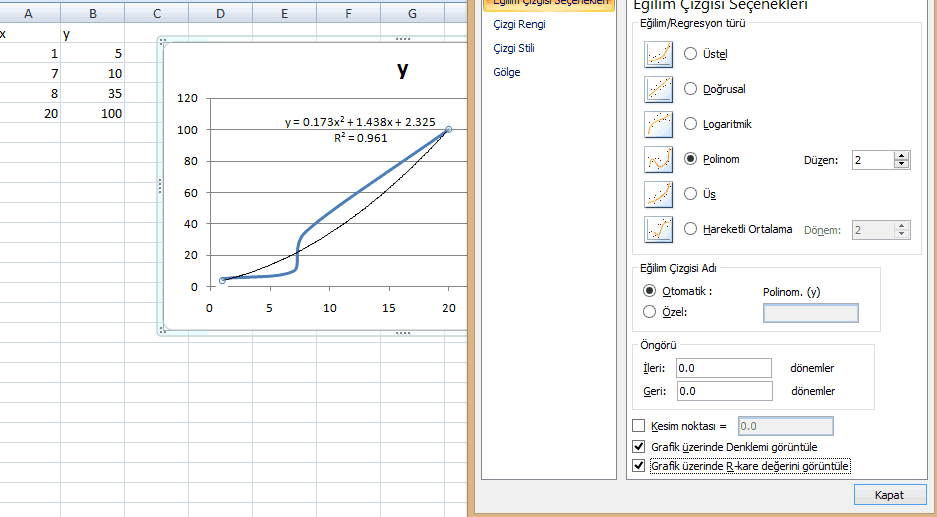Screen dimensions: 937x517
Task: Click the İleri forecast input field
Action: [724, 368]
